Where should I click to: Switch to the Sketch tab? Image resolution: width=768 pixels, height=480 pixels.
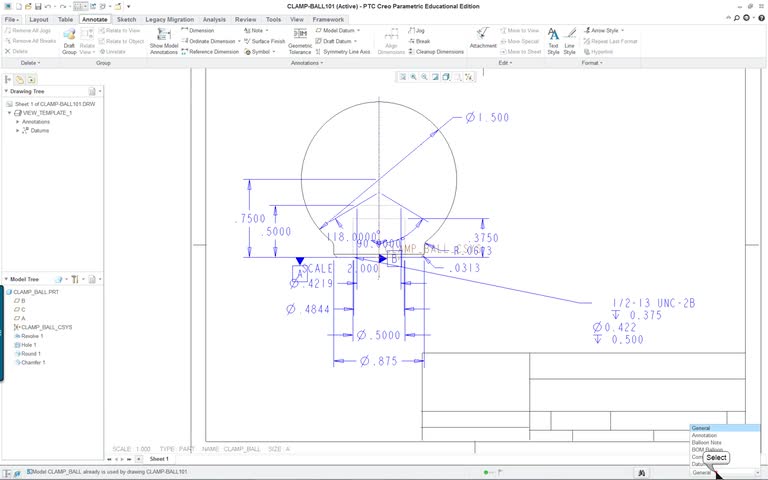click(126, 20)
